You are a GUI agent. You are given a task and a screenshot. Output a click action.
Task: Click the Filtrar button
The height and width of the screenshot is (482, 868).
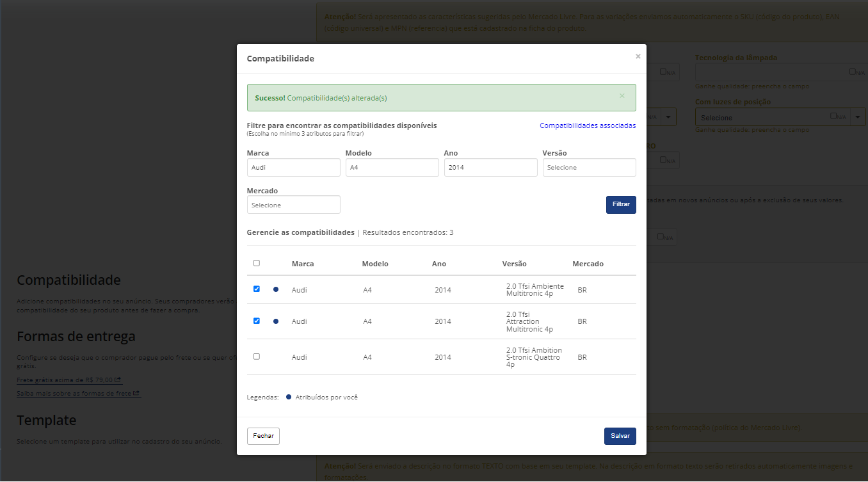[x=621, y=205]
